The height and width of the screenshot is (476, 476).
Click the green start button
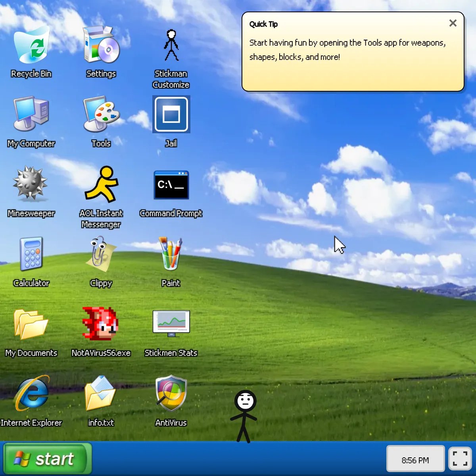pos(48,459)
